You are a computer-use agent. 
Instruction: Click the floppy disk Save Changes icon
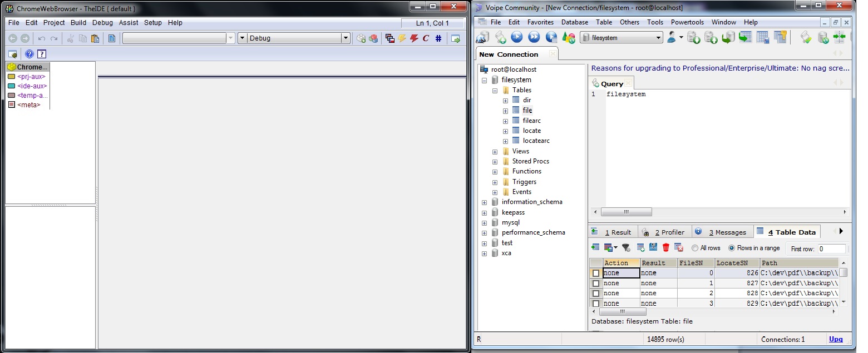[653, 248]
